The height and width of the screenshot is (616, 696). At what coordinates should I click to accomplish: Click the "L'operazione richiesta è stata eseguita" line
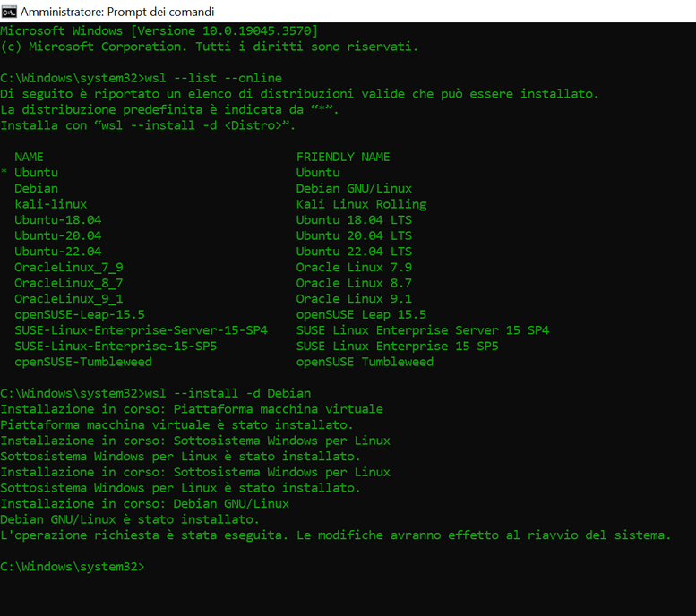[336, 535]
